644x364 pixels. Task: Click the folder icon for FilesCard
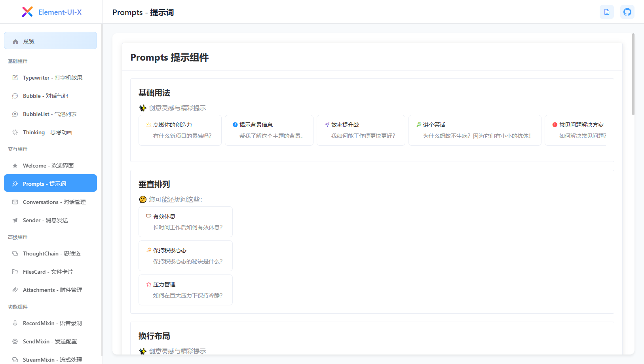[x=15, y=272]
